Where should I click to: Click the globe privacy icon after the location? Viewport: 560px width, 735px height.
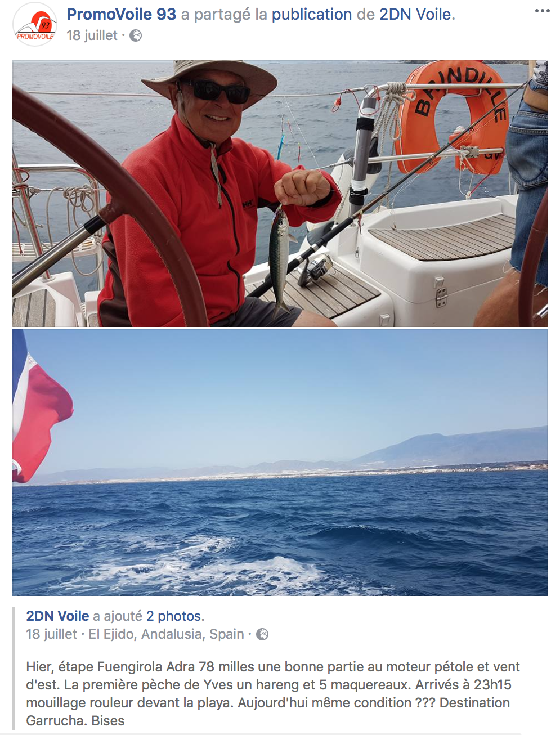pyautogui.click(x=262, y=635)
